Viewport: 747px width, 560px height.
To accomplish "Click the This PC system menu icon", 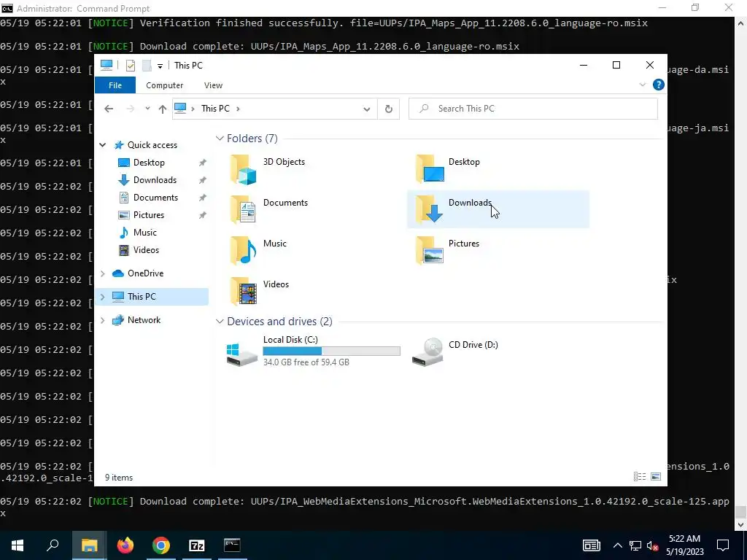I will click(x=107, y=65).
